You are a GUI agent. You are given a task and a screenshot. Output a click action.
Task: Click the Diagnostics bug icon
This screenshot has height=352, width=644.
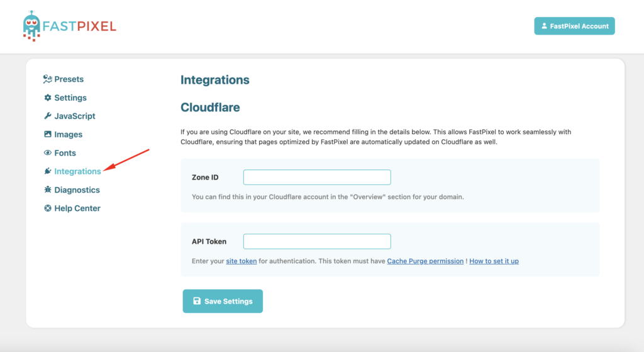(x=48, y=190)
